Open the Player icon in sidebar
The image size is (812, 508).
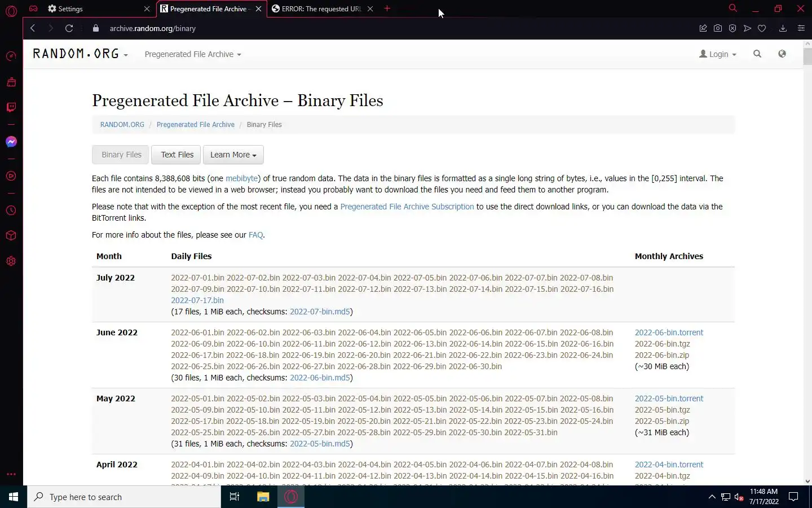tap(11, 176)
